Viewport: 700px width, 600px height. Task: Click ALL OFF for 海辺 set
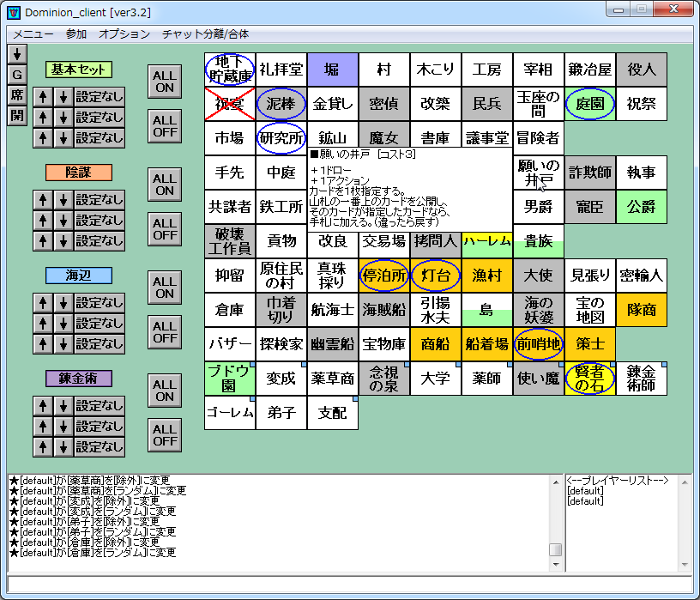pos(165,332)
